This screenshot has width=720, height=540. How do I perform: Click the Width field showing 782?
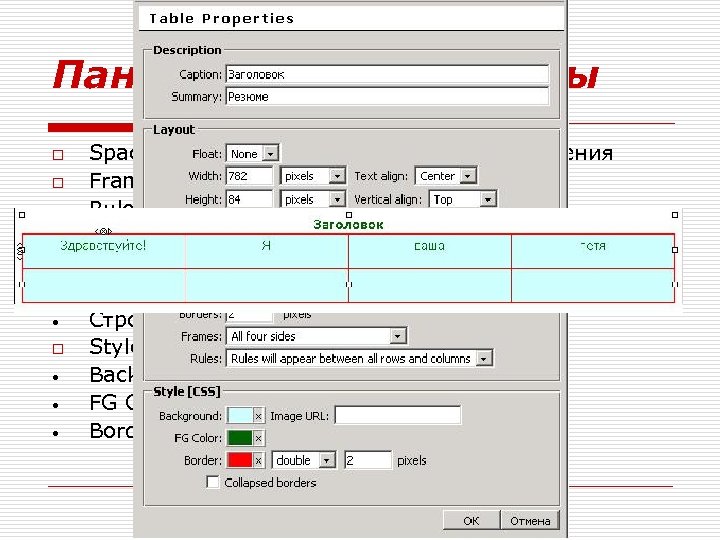point(249,176)
